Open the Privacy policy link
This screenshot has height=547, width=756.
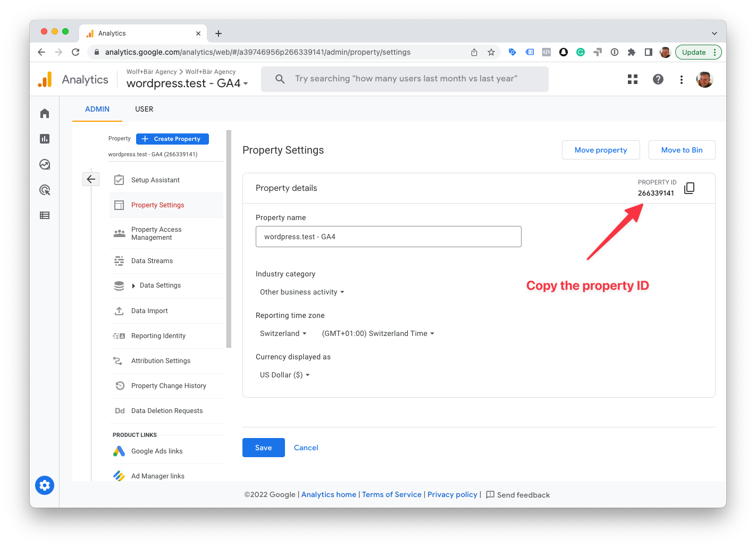click(452, 494)
